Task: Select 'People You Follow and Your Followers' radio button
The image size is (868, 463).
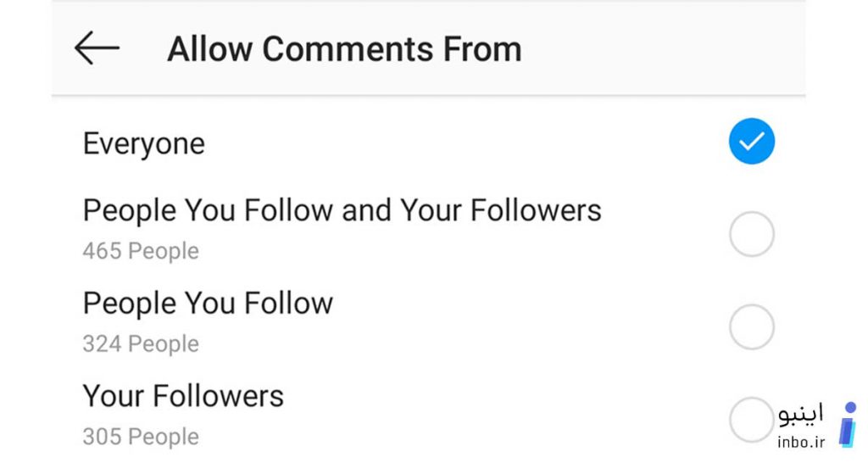Action: click(751, 234)
